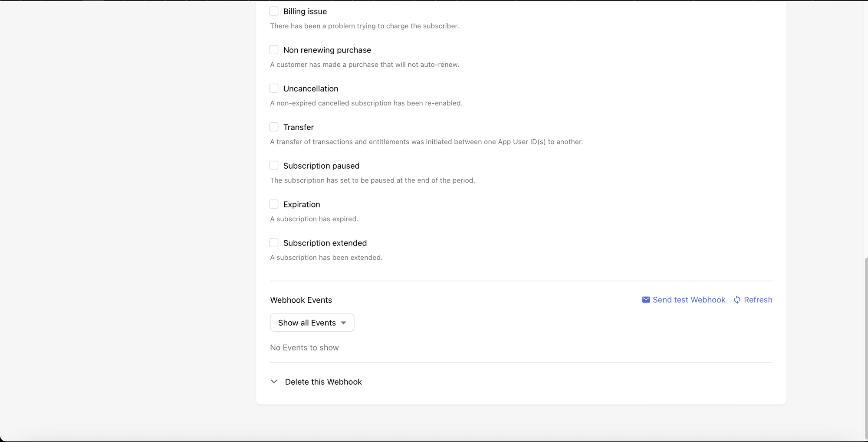Viewport: 868px width, 442px height.
Task: Click the caret arrow in Show all Events
Action: pos(344,323)
